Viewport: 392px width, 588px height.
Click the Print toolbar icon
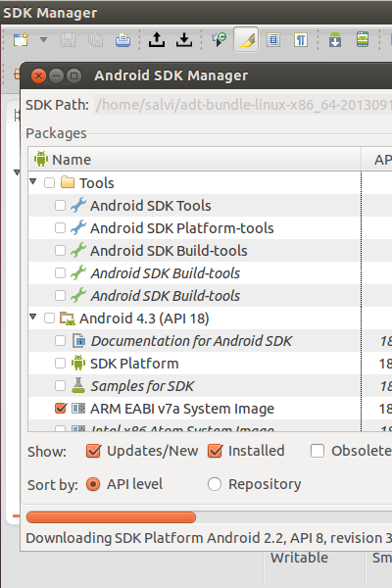[x=122, y=40]
